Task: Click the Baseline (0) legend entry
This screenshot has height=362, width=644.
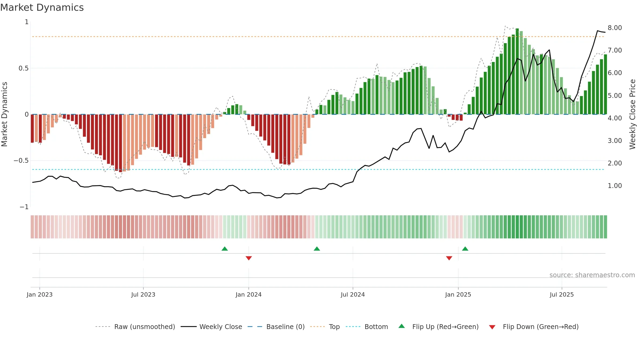Action: coord(276,327)
